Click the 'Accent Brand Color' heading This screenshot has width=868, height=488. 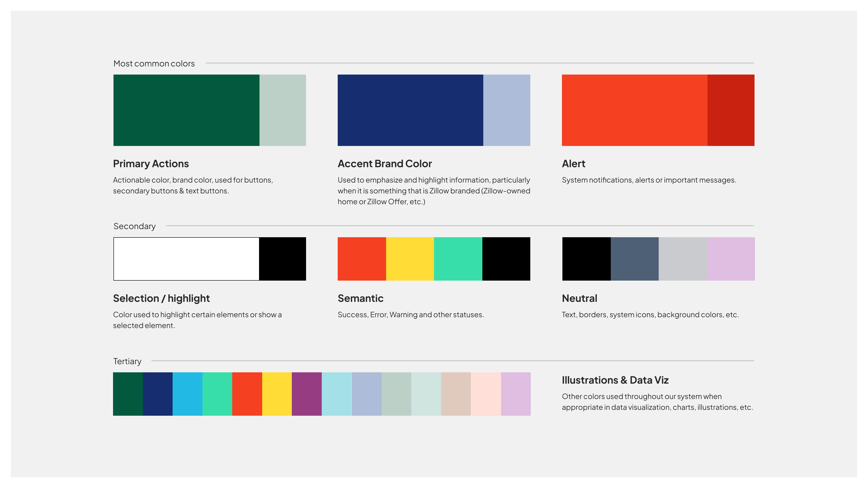[385, 164]
